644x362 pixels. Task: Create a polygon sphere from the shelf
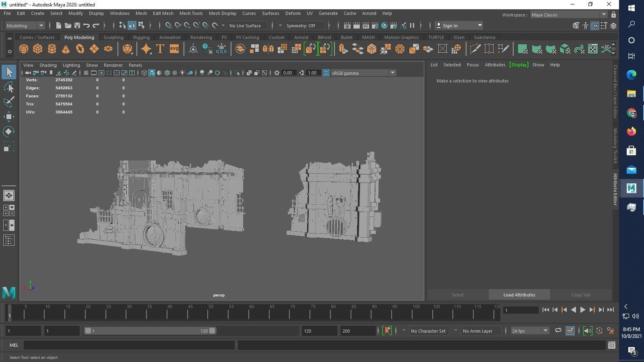point(24,49)
